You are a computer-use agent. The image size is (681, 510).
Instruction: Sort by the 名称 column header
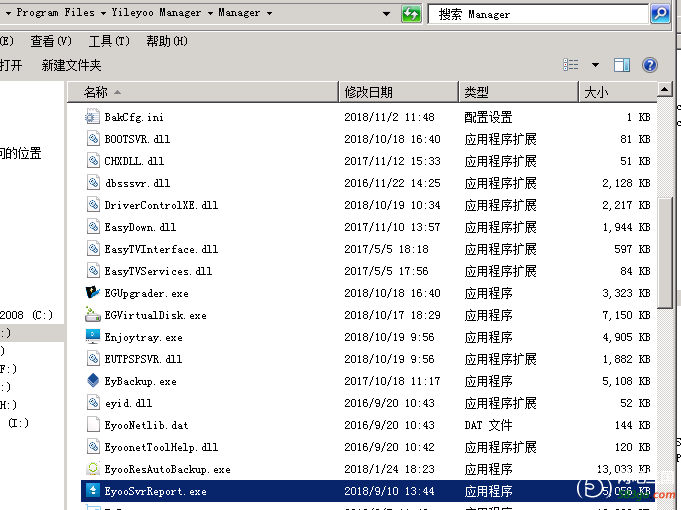pos(203,92)
